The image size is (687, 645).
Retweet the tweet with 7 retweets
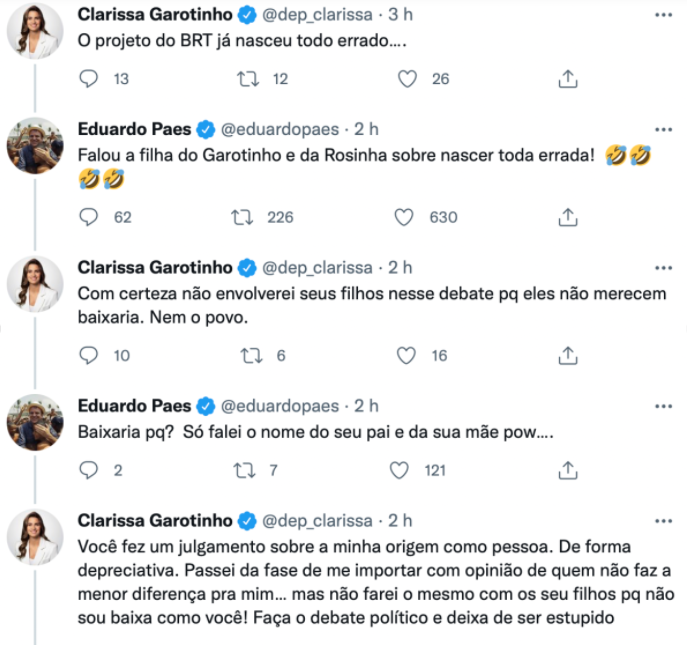(x=242, y=470)
